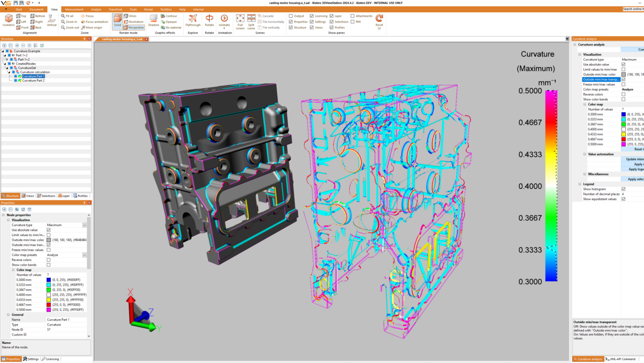This screenshot has width=644, height=363.
Task: Align view to Left
Action: click(21, 22)
